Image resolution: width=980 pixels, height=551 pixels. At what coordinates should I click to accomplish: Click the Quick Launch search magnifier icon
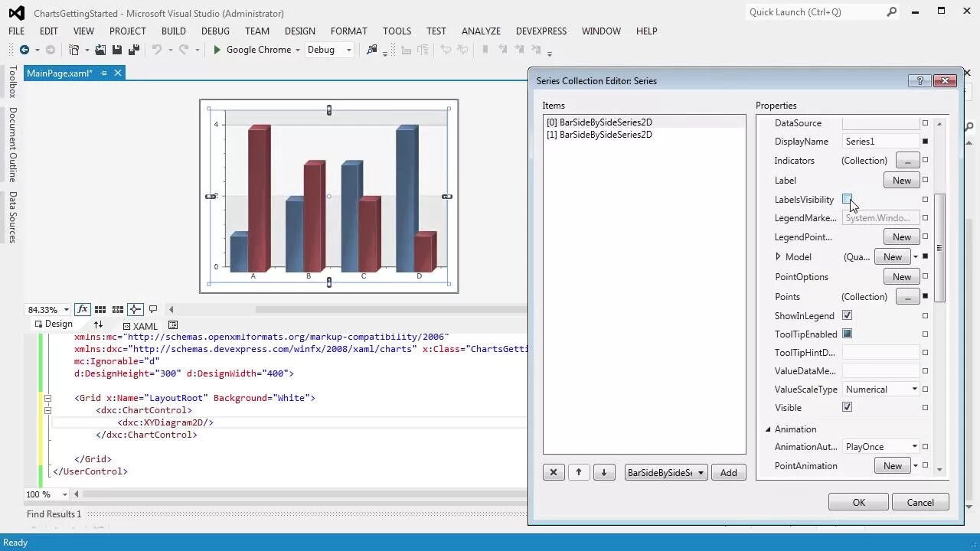[892, 12]
